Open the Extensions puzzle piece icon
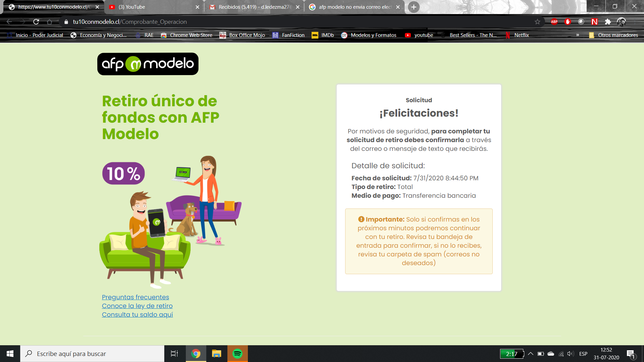Viewport: 644px width, 362px height. tap(608, 22)
